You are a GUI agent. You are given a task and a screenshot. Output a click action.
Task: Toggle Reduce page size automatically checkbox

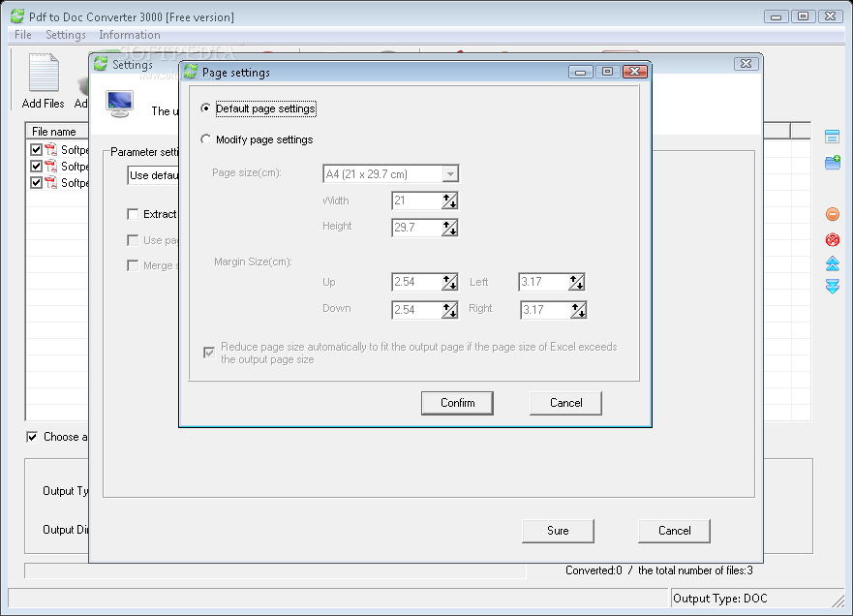tap(209, 353)
